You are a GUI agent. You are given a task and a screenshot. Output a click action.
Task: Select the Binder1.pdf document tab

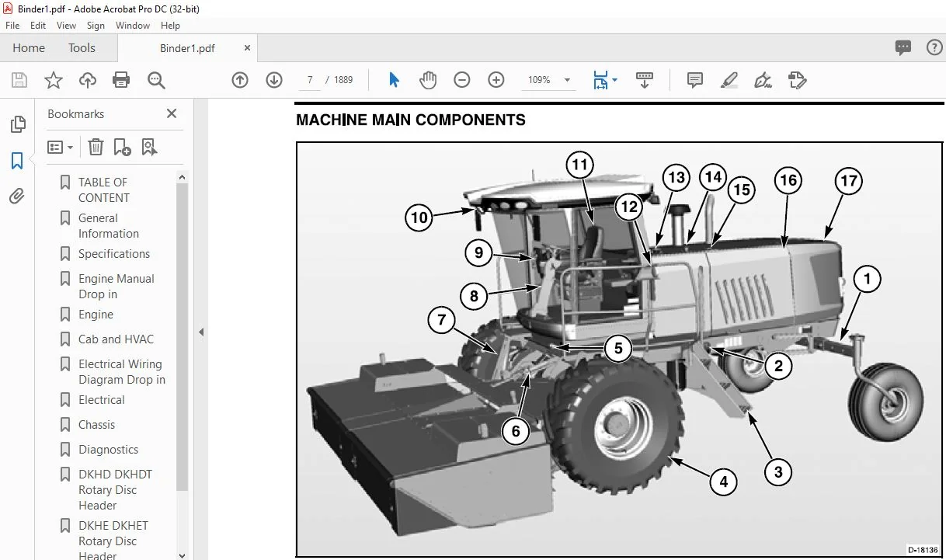click(186, 47)
